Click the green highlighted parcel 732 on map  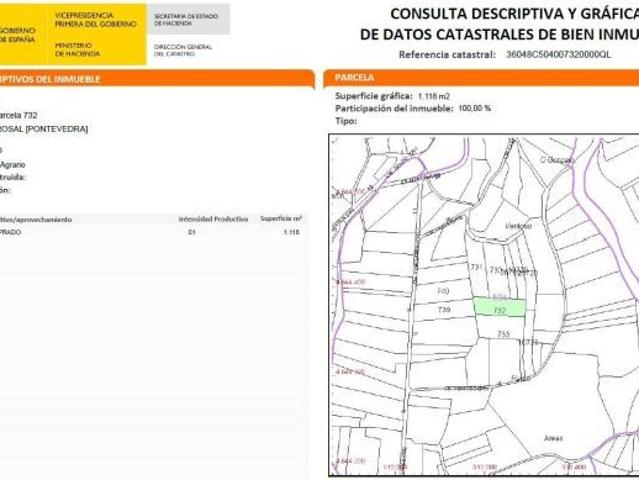500,307
